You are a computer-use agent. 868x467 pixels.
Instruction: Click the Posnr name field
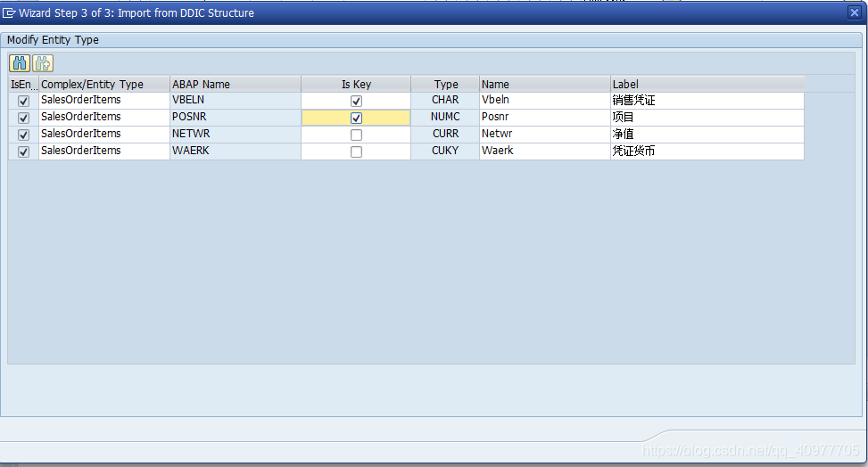[x=545, y=118]
